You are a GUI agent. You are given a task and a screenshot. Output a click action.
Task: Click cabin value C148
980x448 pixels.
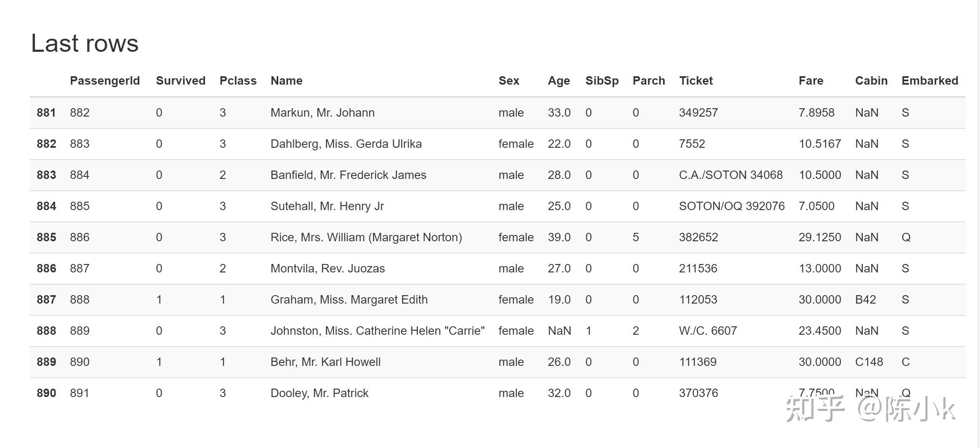coord(869,362)
